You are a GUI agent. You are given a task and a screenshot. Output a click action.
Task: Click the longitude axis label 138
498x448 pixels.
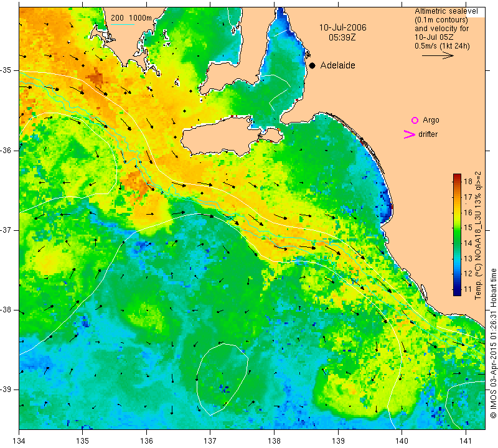[274, 441]
